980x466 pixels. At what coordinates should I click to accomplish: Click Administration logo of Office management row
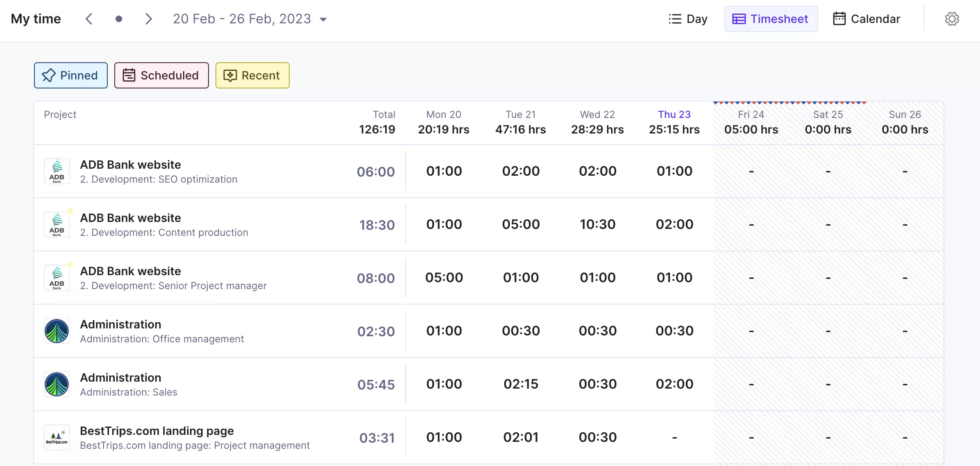(57, 331)
